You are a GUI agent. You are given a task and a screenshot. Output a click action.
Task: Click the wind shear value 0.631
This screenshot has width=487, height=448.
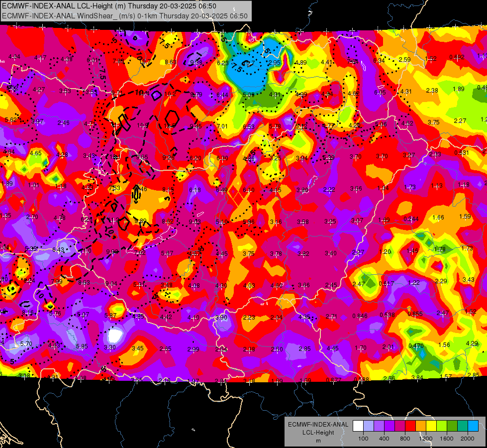(x=462, y=152)
